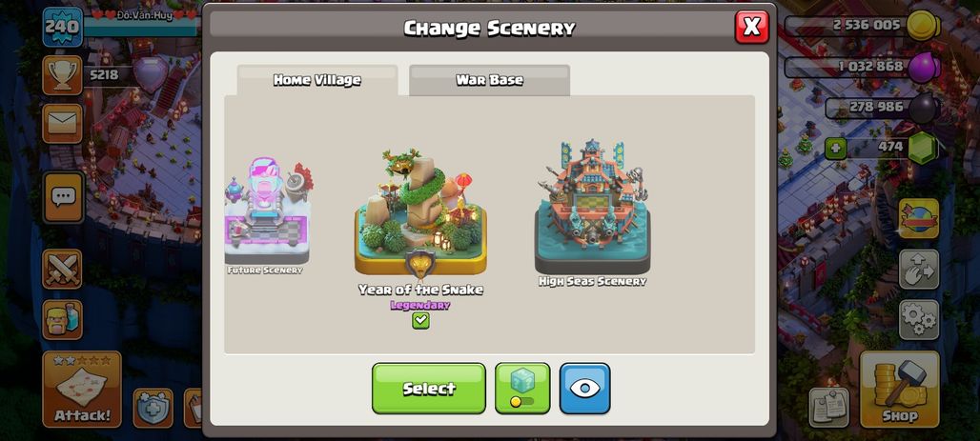Open the trophy league icon
This screenshot has width=980, height=441.
(63, 75)
